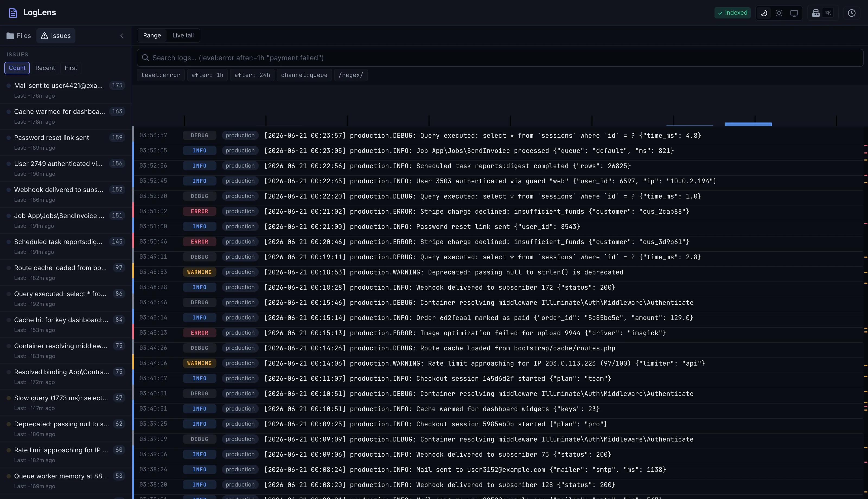Apply the level:error filter chip

(161, 75)
